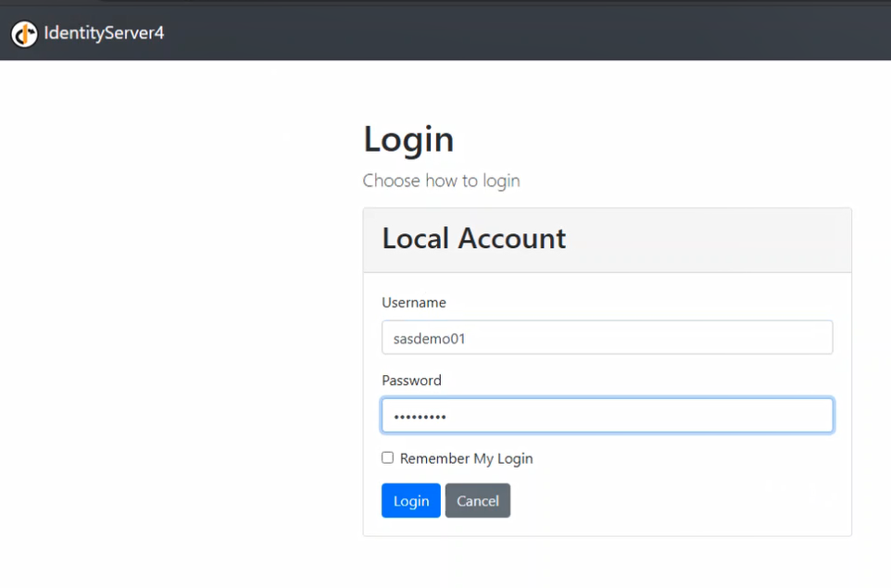
Task: Click the Username field label
Action: pos(414,303)
